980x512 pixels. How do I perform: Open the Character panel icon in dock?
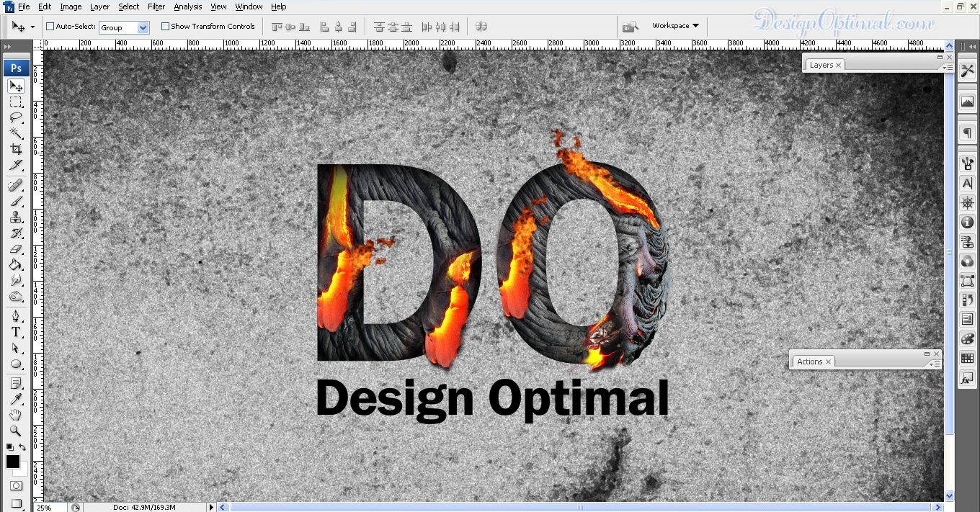coord(967,184)
